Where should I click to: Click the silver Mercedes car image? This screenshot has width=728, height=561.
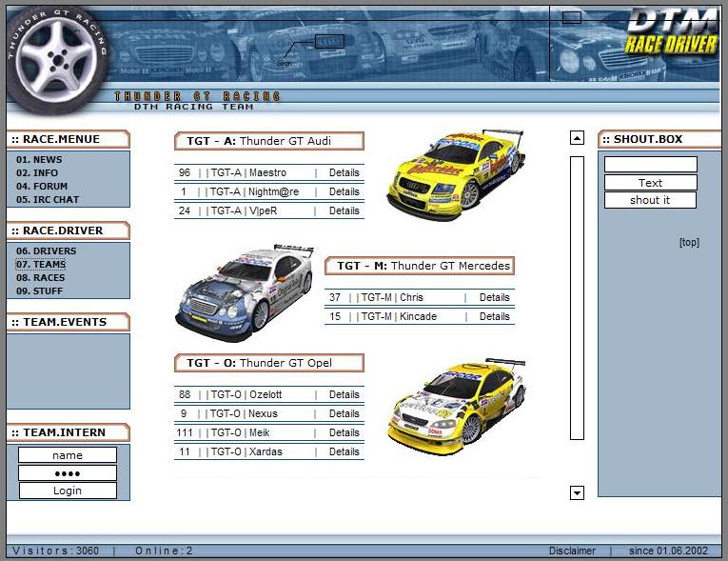click(245, 292)
